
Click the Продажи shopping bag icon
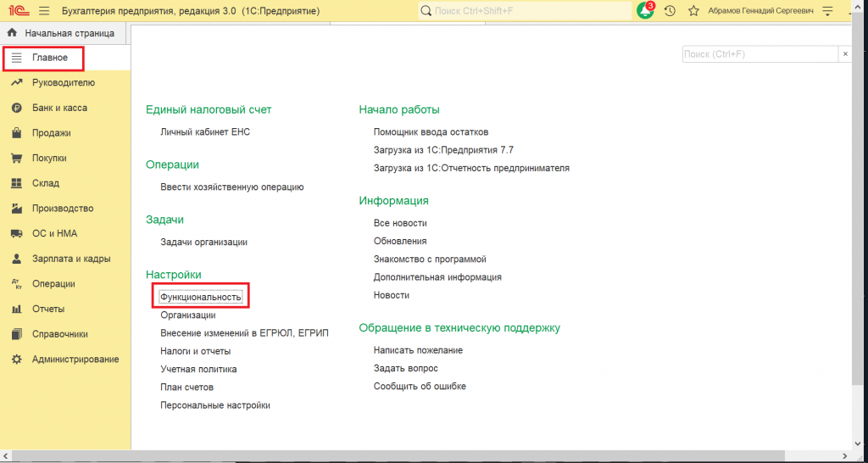17,133
